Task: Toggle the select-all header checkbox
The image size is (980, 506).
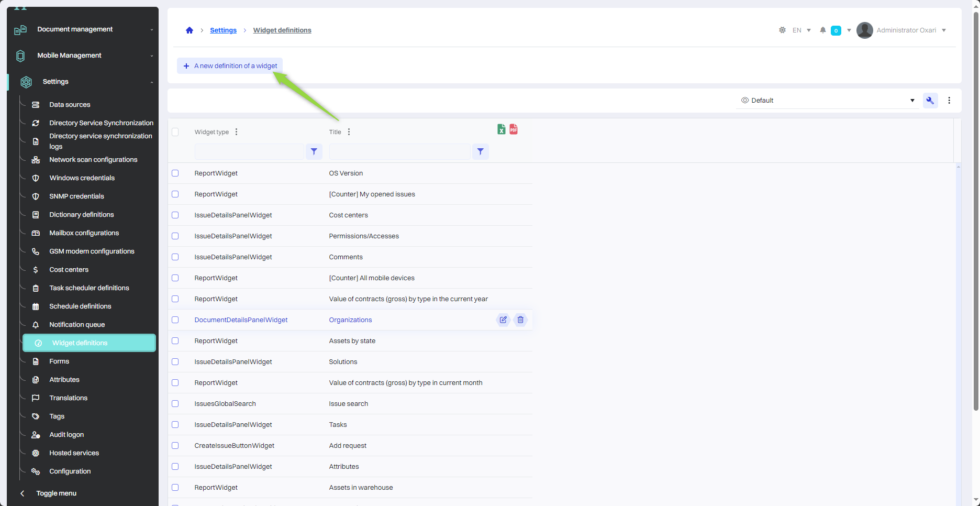Action: (x=175, y=132)
